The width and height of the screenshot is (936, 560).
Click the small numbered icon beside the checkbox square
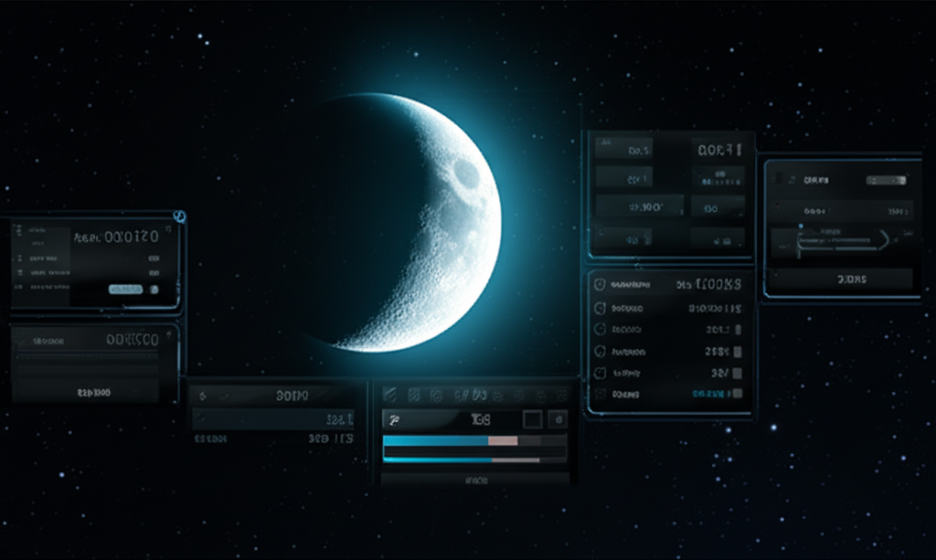(x=558, y=420)
